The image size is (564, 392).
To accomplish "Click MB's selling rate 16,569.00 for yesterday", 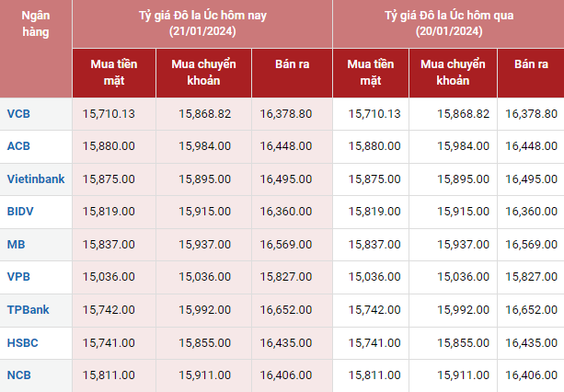I will pyautogui.click(x=531, y=245).
